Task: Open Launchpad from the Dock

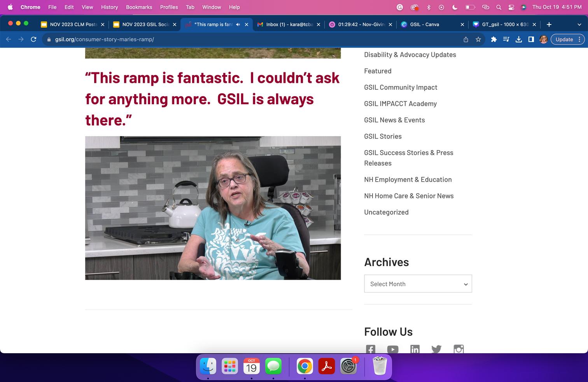Action: 230,366
